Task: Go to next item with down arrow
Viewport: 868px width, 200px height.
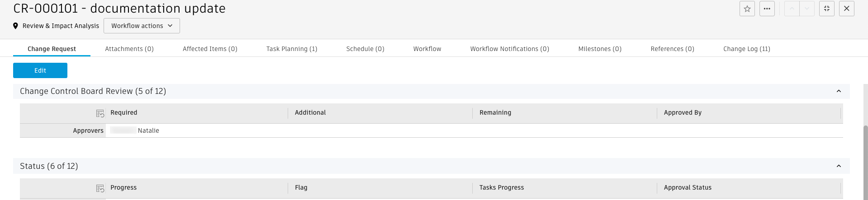Action: tap(807, 9)
